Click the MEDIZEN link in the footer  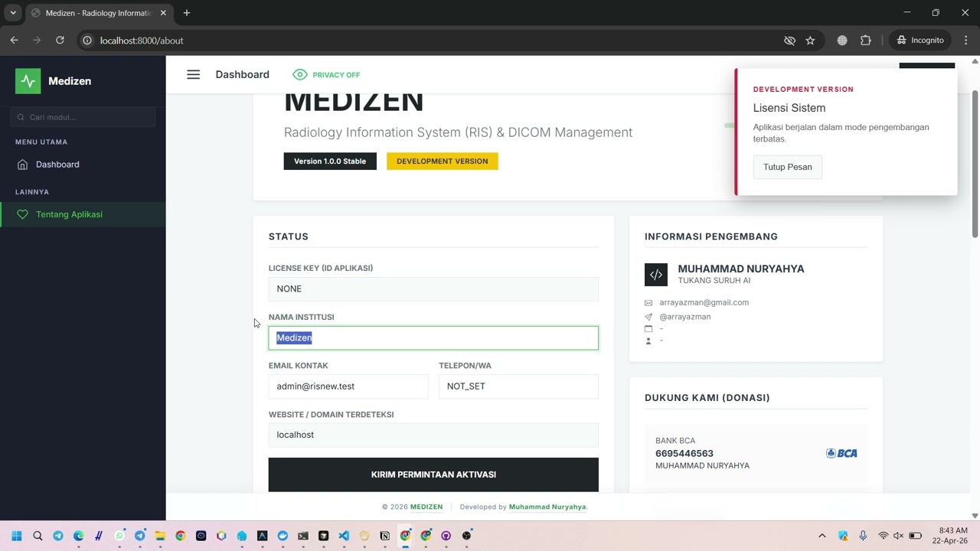pos(426,507)
